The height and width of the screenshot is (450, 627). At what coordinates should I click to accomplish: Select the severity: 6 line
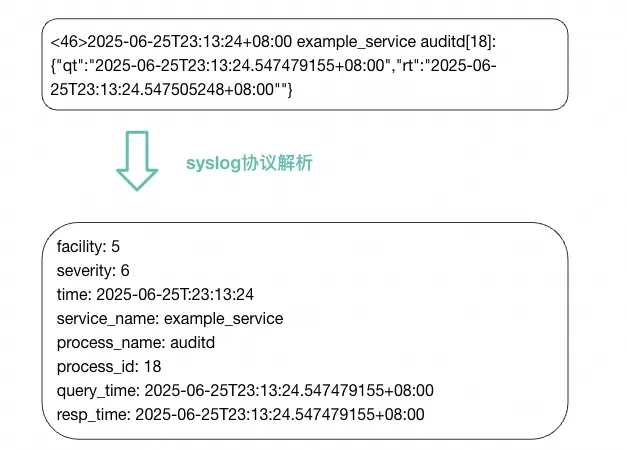pyautogui.click(x=93, y=271)
